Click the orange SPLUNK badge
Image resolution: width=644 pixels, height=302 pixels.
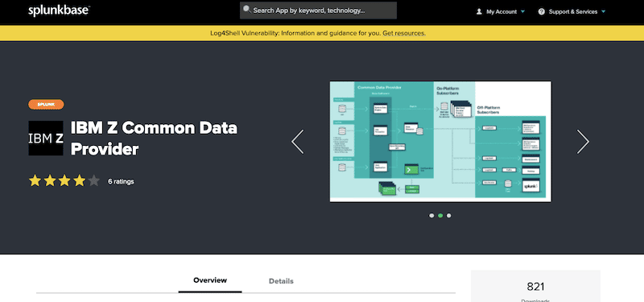click(x=46, y=105)
